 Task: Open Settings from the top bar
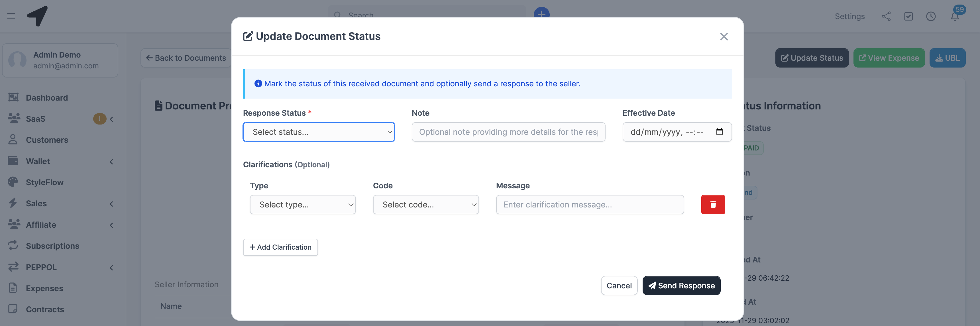pos(849,16)
